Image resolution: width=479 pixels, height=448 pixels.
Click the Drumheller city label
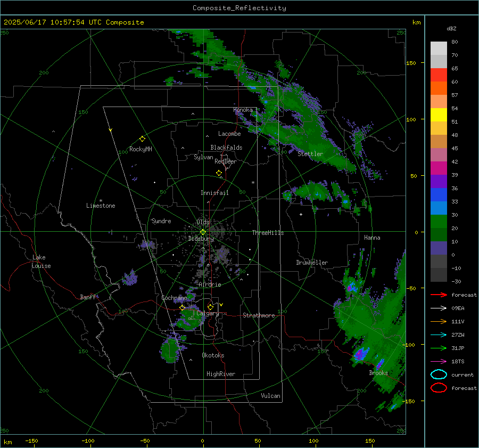(x=312, y=263)
